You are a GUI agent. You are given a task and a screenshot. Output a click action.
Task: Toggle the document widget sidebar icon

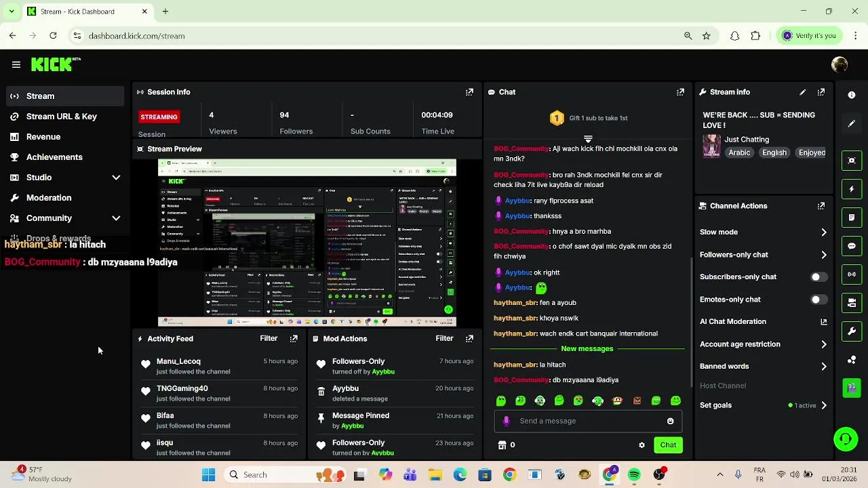(852, 218)
